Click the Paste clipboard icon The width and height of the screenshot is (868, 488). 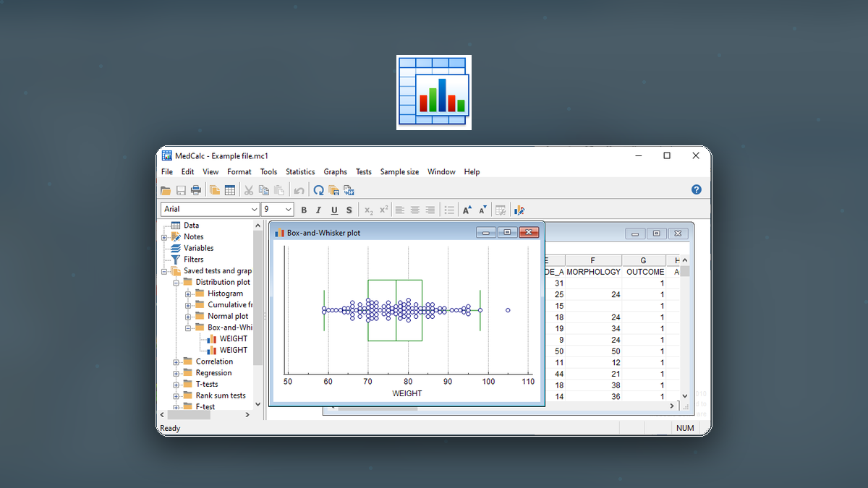point(279,190)
